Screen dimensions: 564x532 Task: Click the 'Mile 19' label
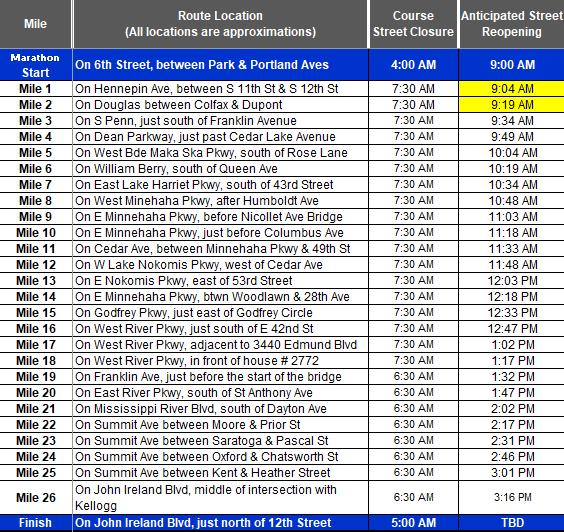36,377
